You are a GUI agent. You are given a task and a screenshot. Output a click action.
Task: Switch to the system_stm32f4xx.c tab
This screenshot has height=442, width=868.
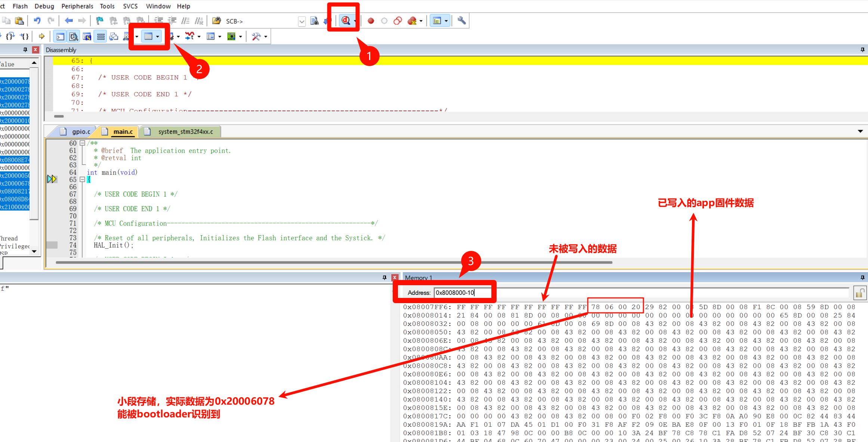coord(185,131)
